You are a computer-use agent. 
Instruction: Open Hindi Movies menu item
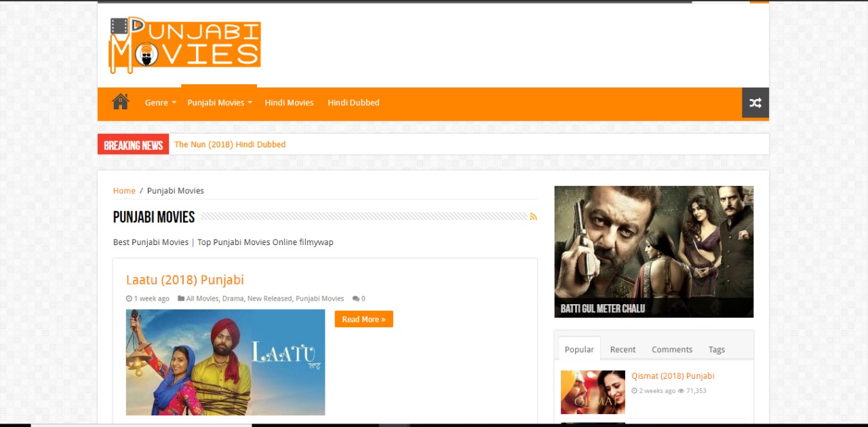tap(289, 103)
